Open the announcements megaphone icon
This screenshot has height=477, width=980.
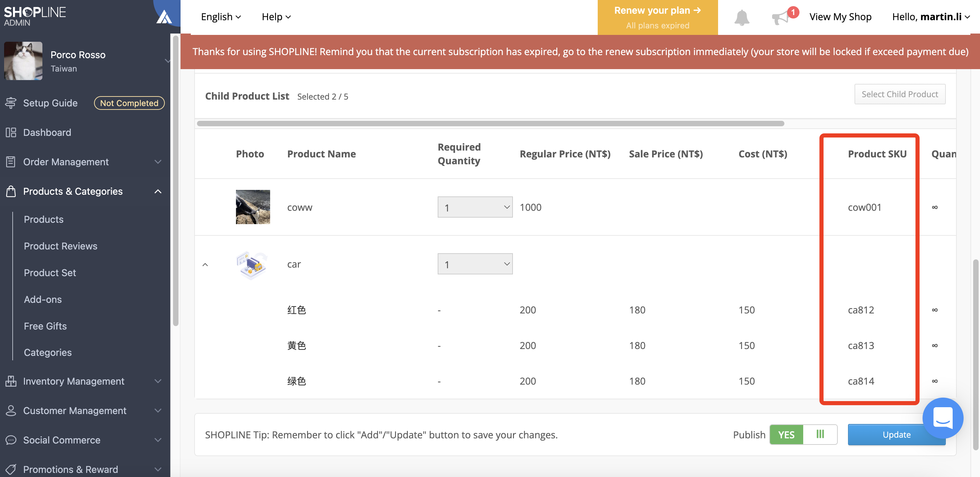[780, 17]
